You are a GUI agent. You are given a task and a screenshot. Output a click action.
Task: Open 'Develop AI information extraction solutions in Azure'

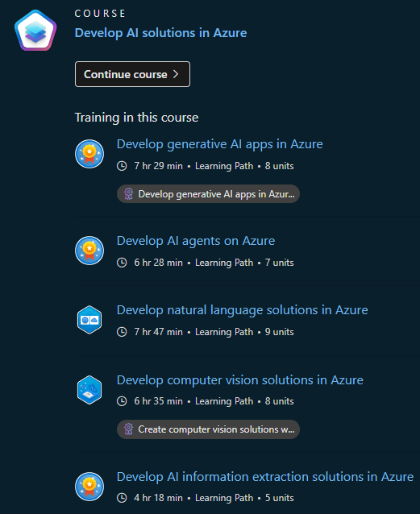point(265,477)
